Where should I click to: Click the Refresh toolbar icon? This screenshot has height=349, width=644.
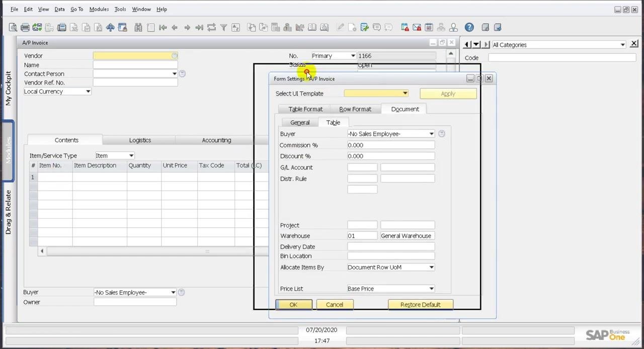coord(211,27)
